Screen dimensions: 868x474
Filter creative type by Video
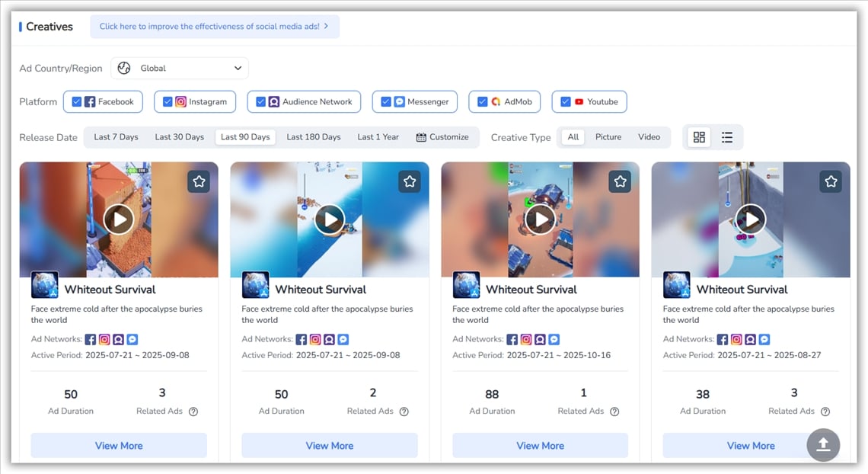coord(649,137)
